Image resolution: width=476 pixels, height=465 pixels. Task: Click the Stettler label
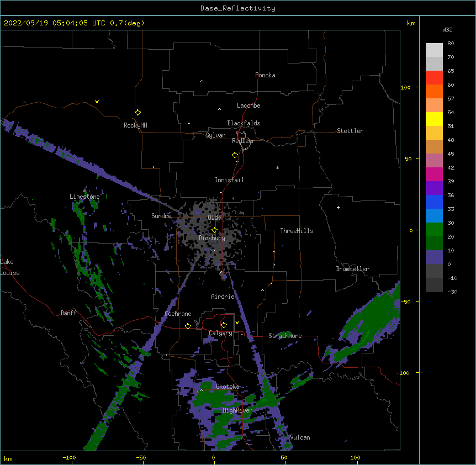pyautogui.click(x=350, y=131)
